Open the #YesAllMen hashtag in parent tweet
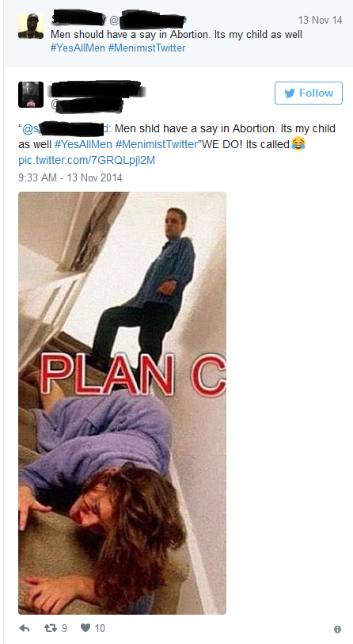The width and height of the screenshot is (353, 644). [78, 48]
